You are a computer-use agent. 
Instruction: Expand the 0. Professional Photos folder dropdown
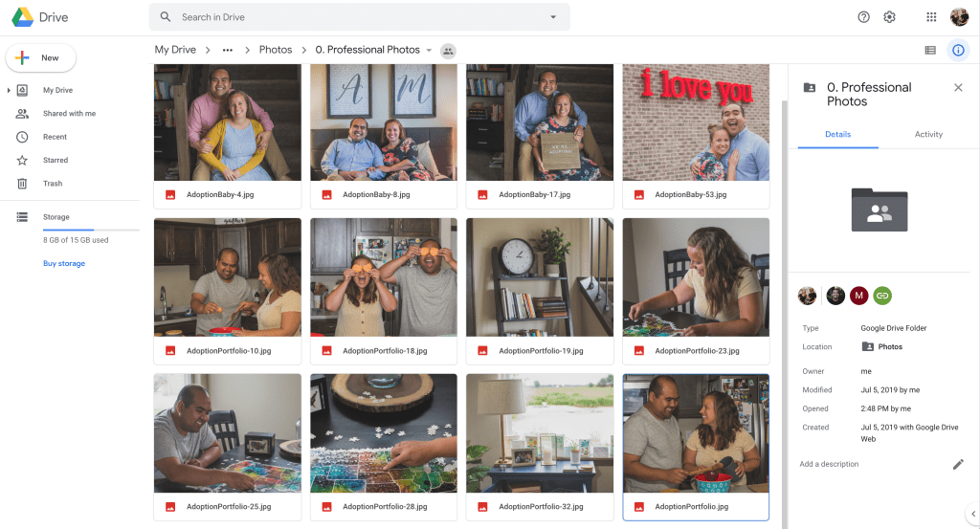coord(429,51)
